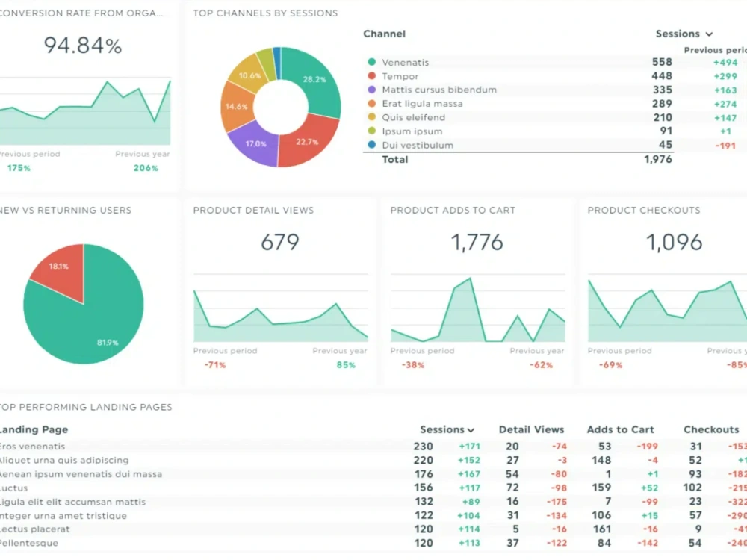The height and width of the screenshot is (560, 747).
Task: Click the 679 Product Detail Views value
Action: coord(280,243)
